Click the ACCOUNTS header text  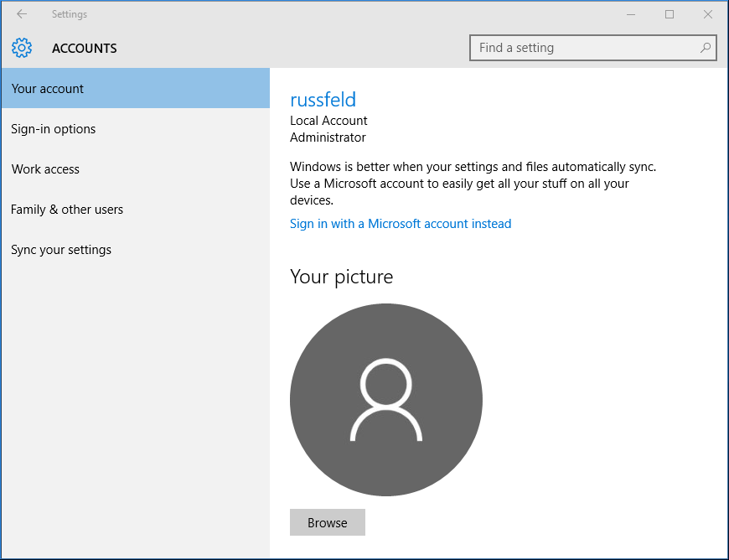[85, 49]
